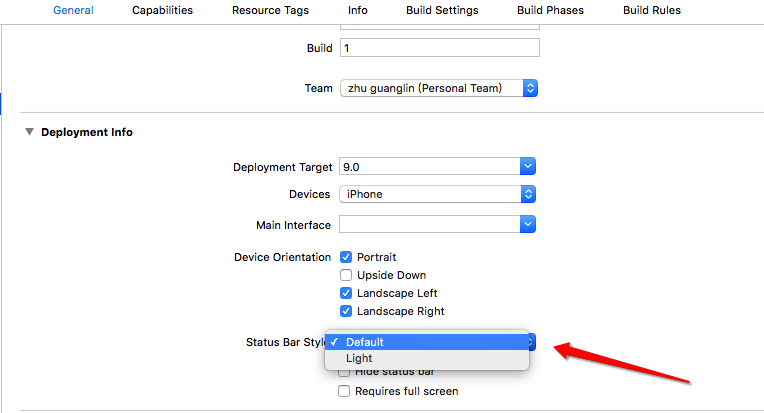
Task: Uncheck the Portrait orientation checkbox
Action: (x=346, y=257)
